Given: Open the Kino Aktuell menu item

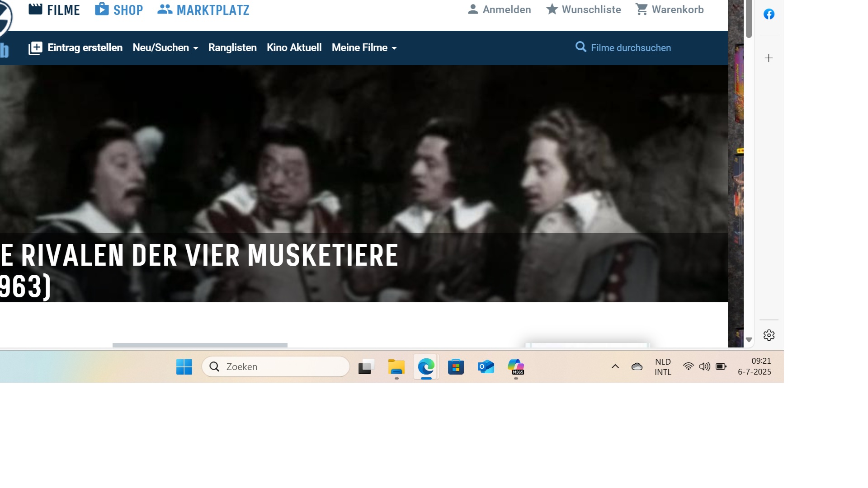Looking at the screenshot, I should 294,48.
